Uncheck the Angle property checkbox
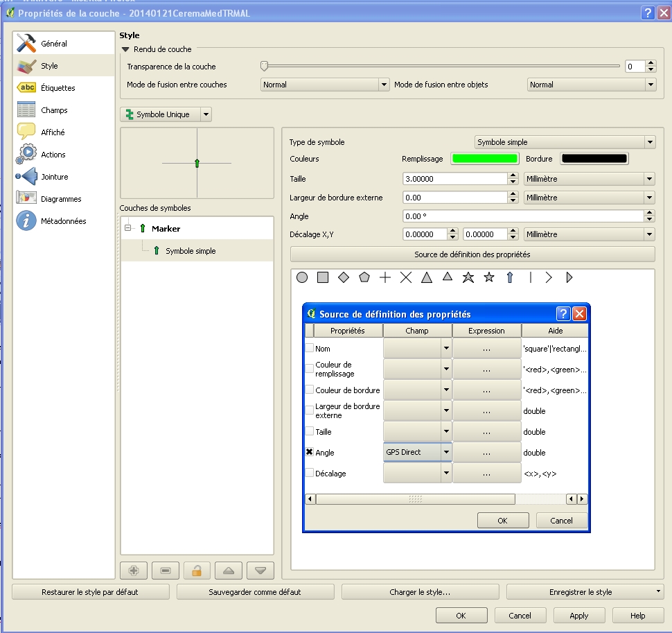This screenshot has height=633, width=672. click(310, 451)
